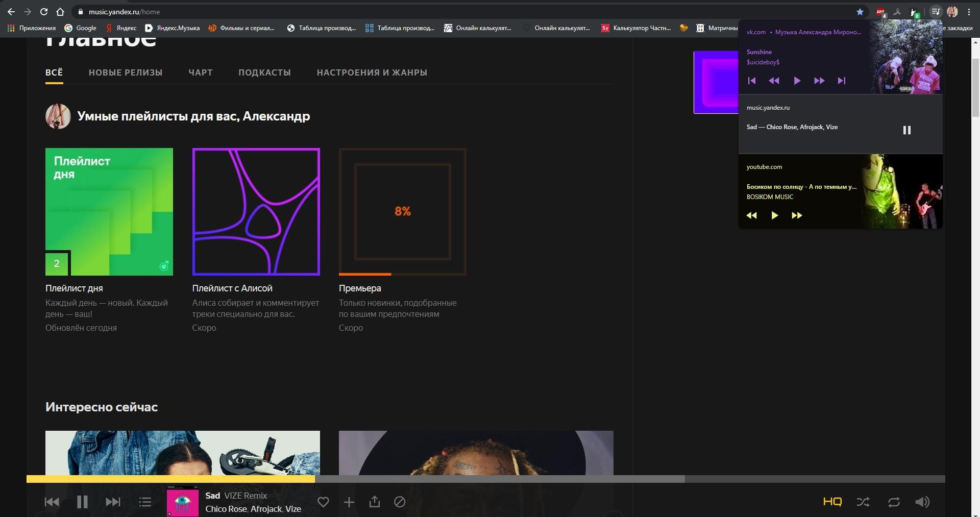The image size is (980, 517).
Task: Open Яндекс bookmark
Action: point(121,28)
